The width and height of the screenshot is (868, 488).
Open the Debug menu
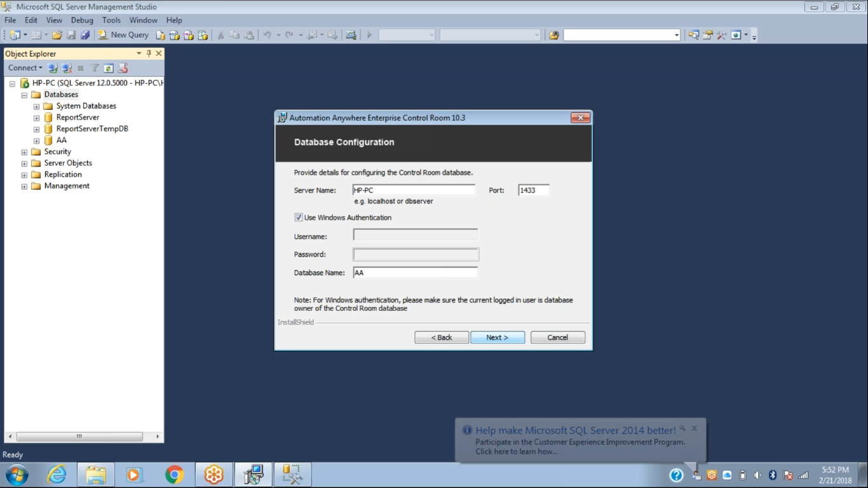click(82, 20)
